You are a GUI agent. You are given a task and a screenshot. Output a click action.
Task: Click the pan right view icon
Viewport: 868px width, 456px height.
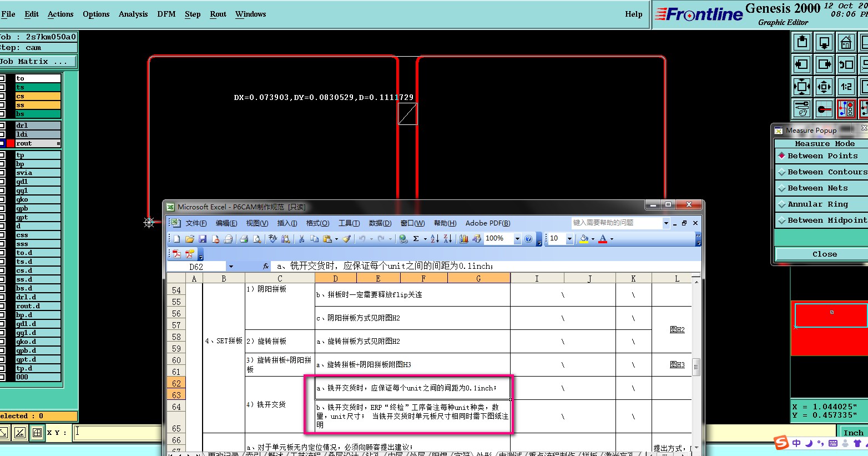(824, 64)
